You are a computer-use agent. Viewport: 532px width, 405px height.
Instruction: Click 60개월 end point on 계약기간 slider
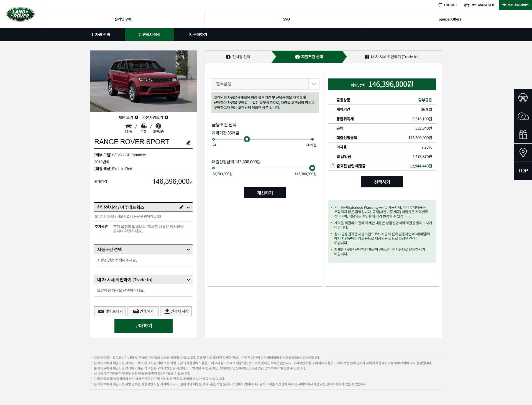click(x=312, y=139)
